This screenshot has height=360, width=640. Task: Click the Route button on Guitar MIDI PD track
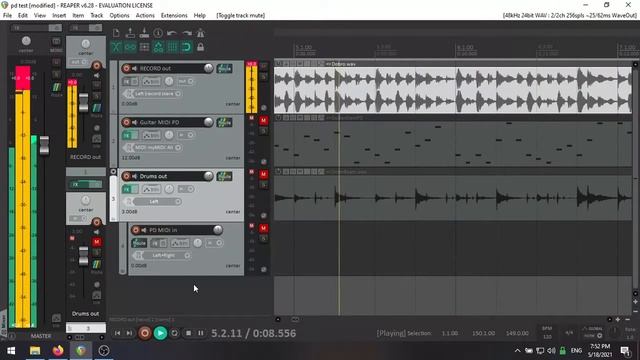click(x=224, y=122)
